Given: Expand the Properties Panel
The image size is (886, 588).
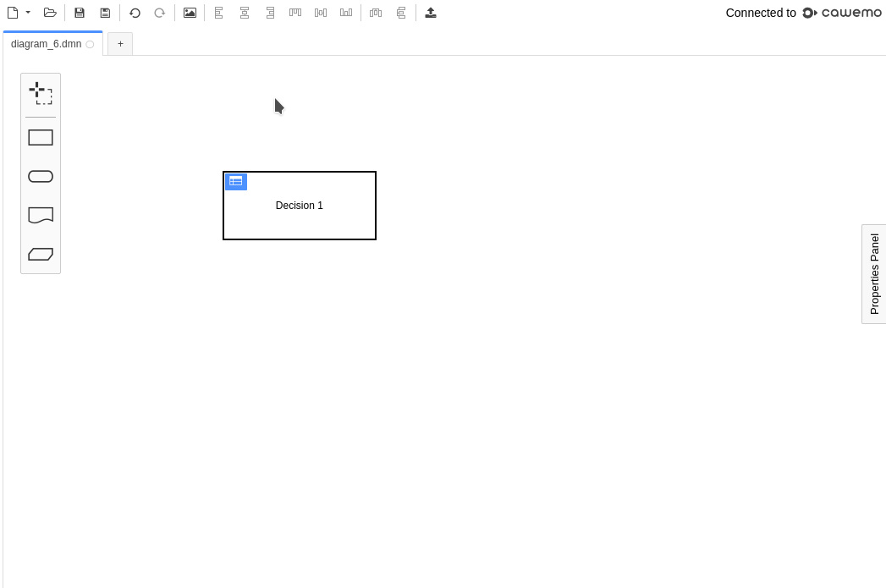Looking at the screenshot, I should 874,274.
